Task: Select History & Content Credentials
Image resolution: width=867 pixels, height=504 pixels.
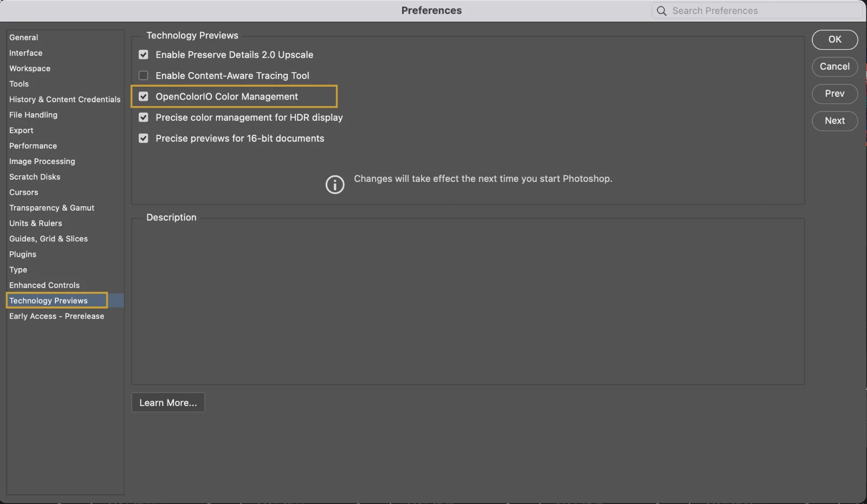Action: click(x=65, y=100)
